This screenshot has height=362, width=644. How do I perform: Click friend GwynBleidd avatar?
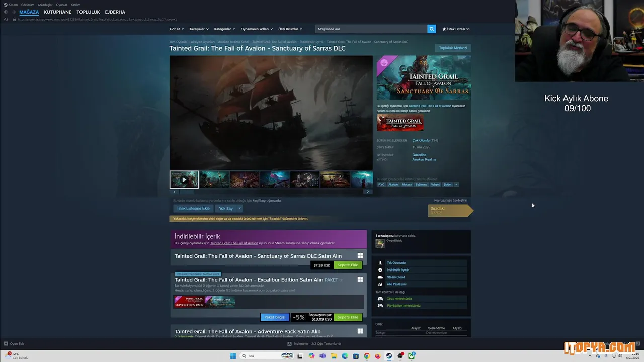tap(380, 243)
